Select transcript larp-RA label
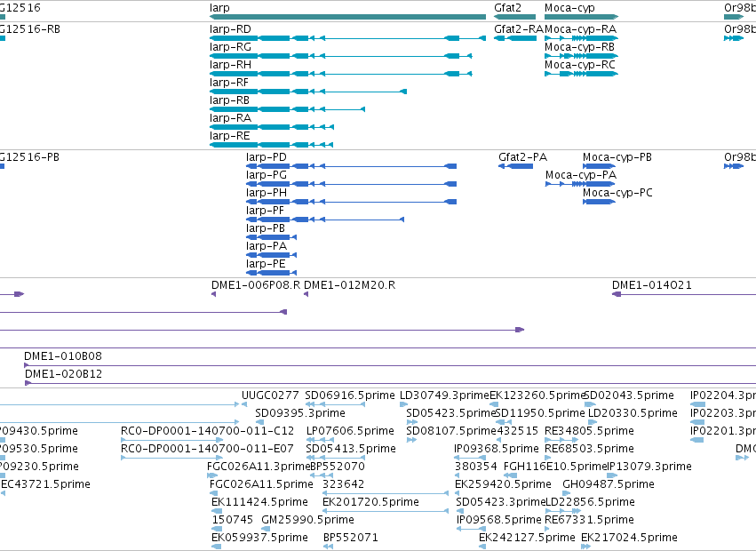The width and height of the screenshot is (756, 551). [x=230, y=117]
